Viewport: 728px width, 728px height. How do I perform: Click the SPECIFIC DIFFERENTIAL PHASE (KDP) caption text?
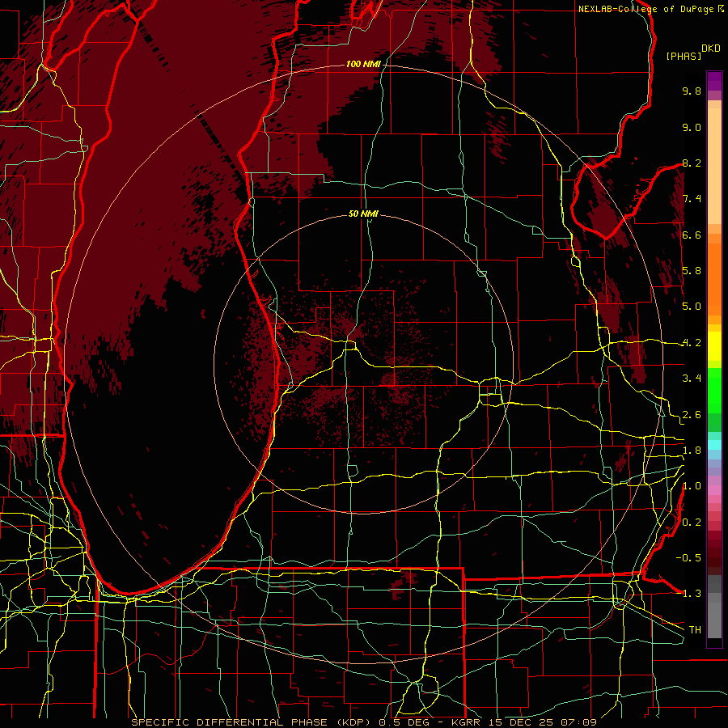click(x=252, y=722)
